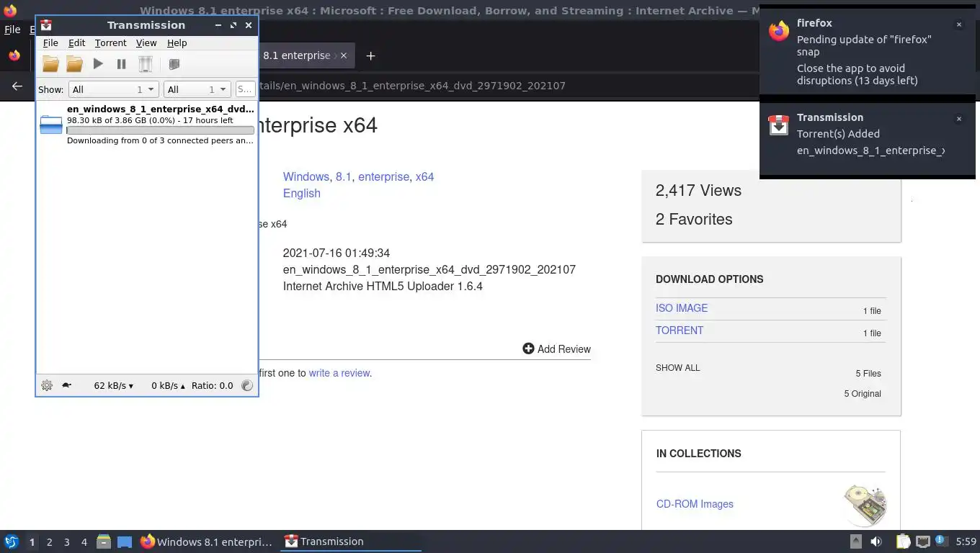Pause the torrent using the pause icon

point(122,64)
